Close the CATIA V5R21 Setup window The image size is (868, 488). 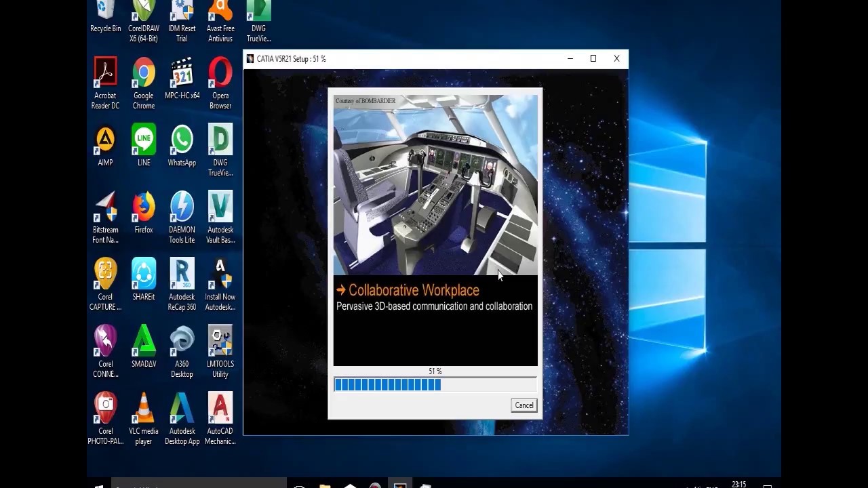(616, 59)
